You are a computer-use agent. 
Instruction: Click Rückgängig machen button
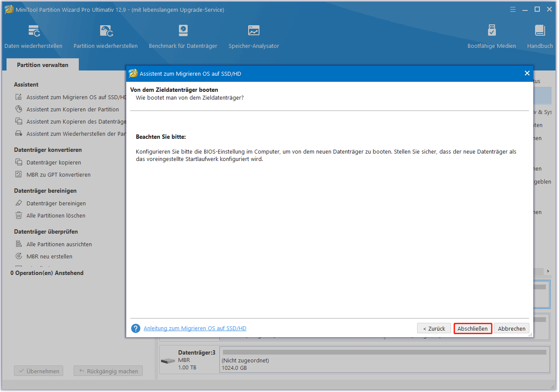pyautogui.click(x=108, y=371)
